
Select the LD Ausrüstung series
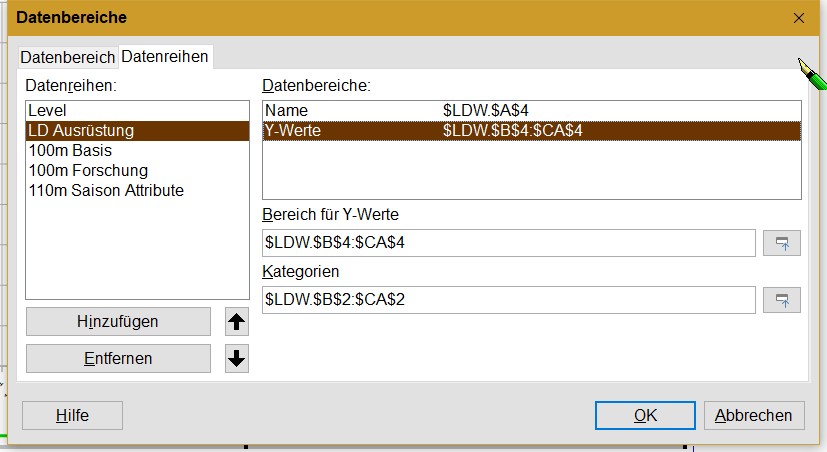[x=137, y=131]
